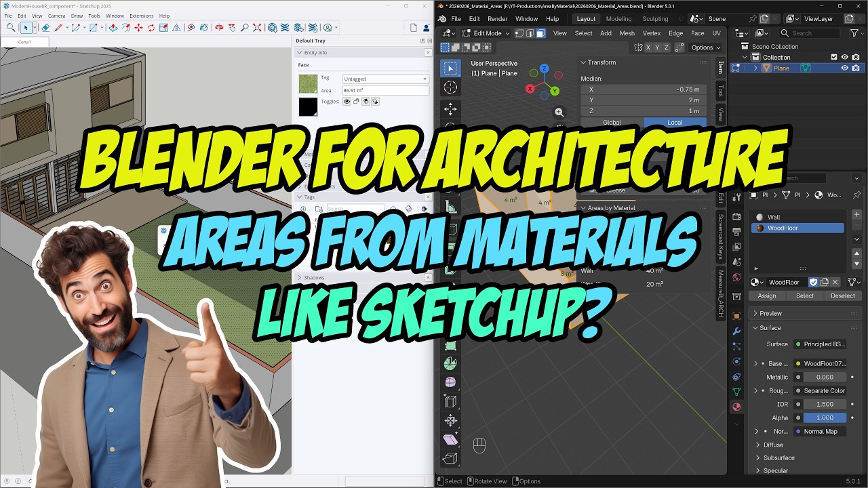Click the viewport zoom magnifier gizmo
The image size is (868, 488).
[559, 112]
